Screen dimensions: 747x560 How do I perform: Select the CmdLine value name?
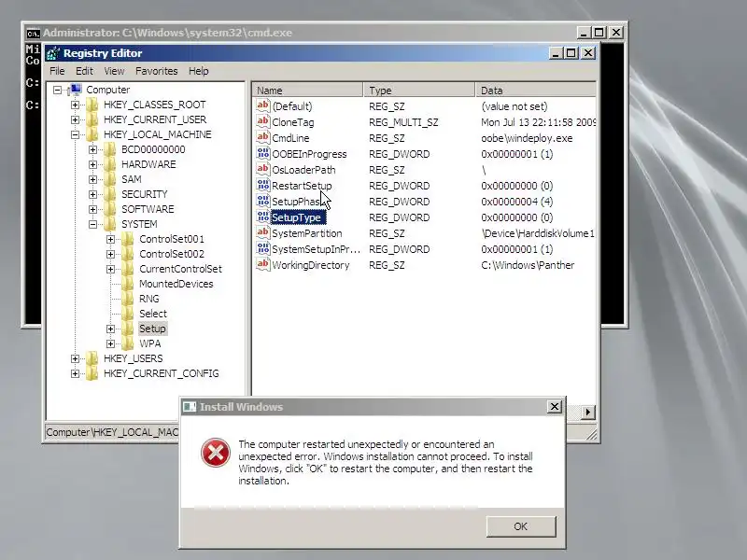point(290,138)
